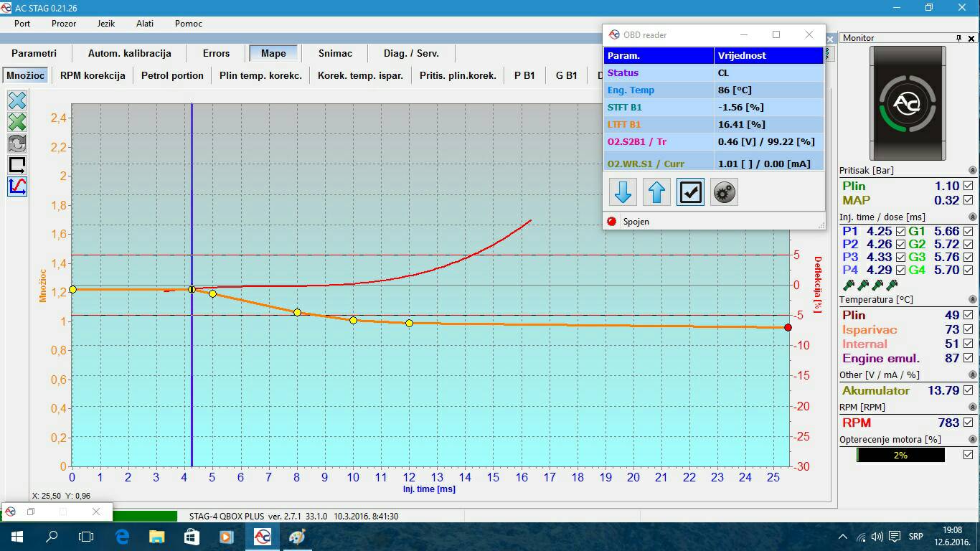The height and width of the screenshot is (551, 980).
Task: Switch to the Parametri tab
Action: [x=34, y=53]
